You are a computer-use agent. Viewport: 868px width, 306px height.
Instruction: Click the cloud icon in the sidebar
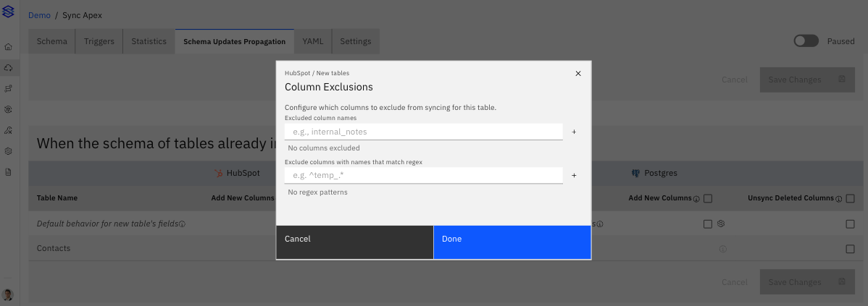coord(9,67)
